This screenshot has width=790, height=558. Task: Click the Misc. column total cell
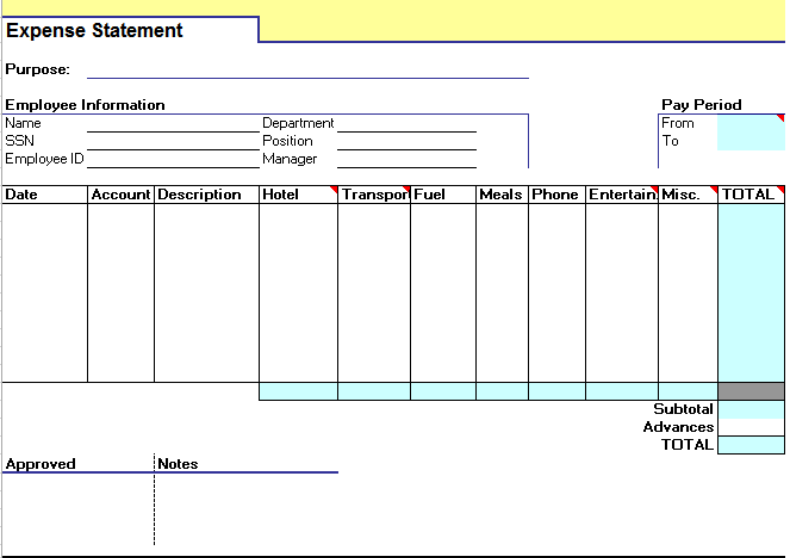click(688, 391)
